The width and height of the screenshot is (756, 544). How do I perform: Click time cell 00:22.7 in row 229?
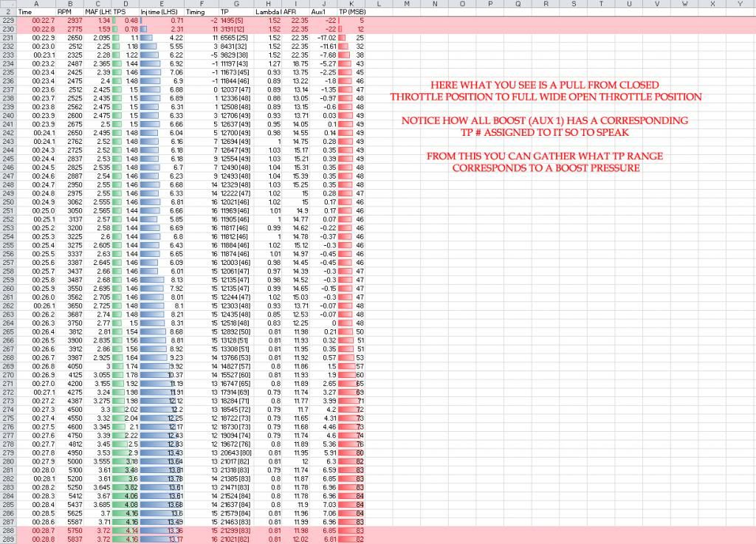pos(41,21)
